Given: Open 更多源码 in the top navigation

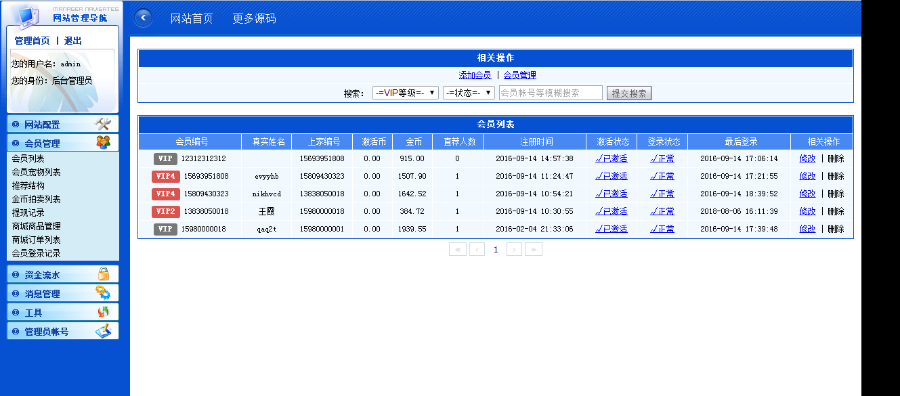Looking at the screenshot, I should point(254,18).
